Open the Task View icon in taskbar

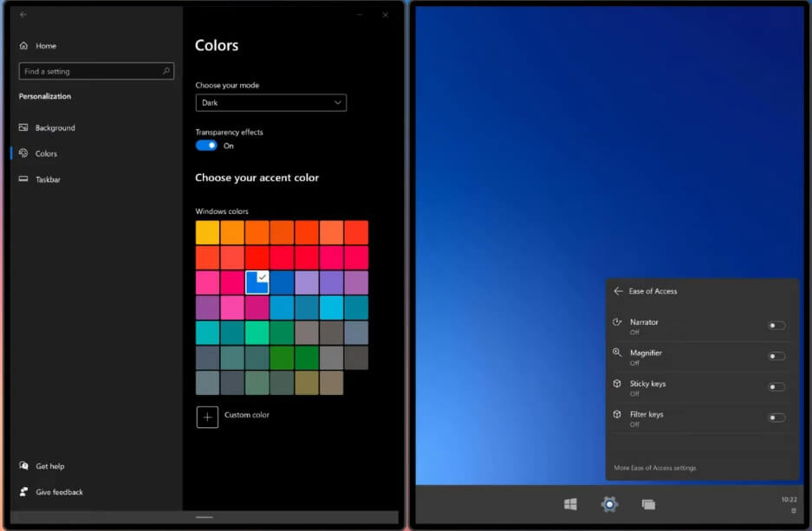pos(648,504)
